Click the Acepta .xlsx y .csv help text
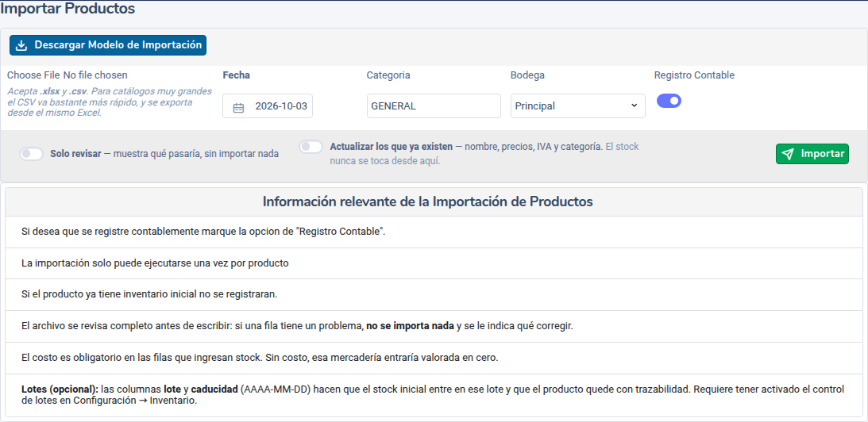The width and height of the screenshot is (868, 422). click(x=110, y=102)
